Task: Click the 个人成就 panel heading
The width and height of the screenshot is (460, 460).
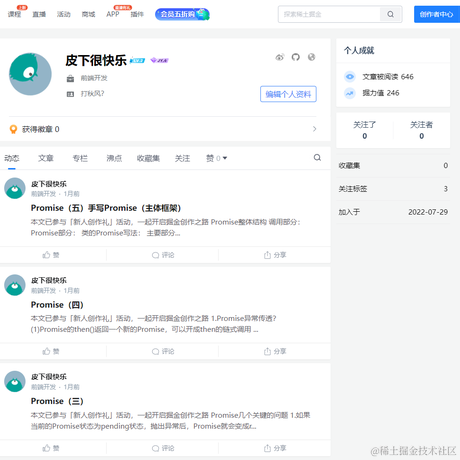Action: pos(359,50)
